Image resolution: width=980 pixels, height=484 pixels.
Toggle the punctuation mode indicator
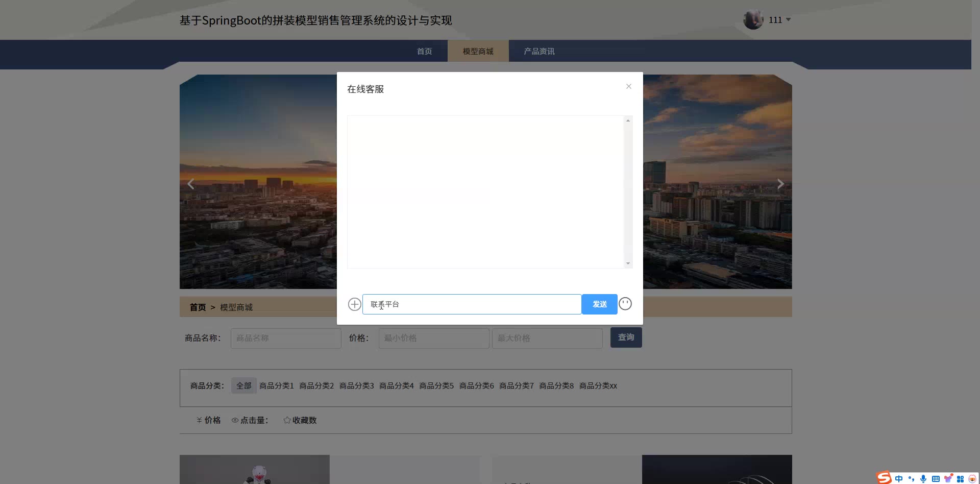tap(911, 478)
